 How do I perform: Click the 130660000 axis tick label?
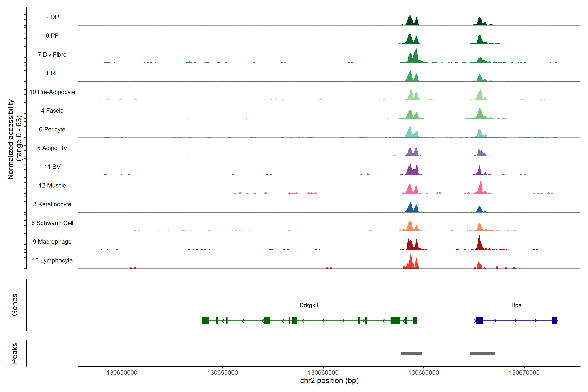(323, 373)
